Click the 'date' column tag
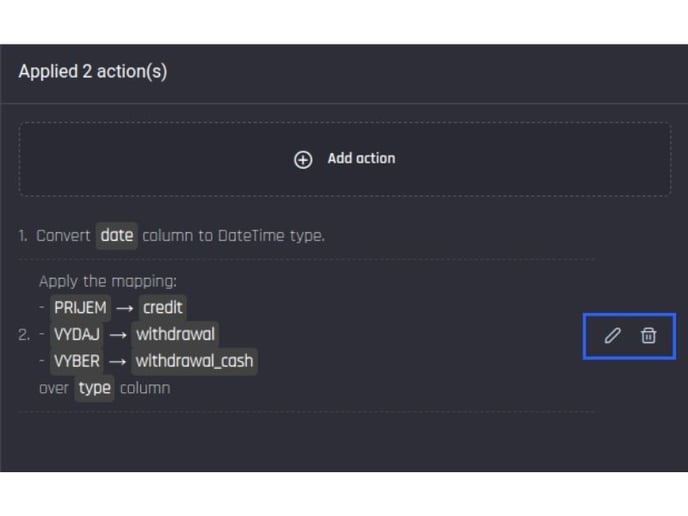This screenshot has height=516, width=688. click(x=117, y=236)
